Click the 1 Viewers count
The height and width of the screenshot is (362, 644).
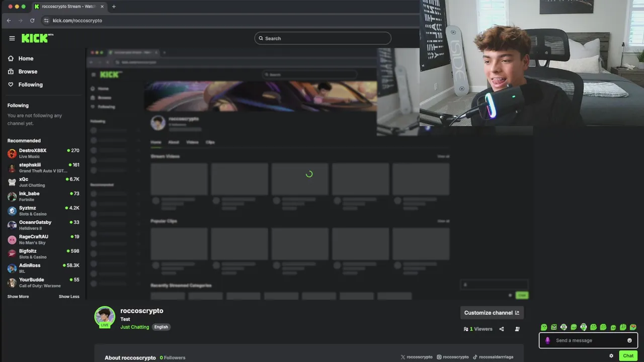478,329
